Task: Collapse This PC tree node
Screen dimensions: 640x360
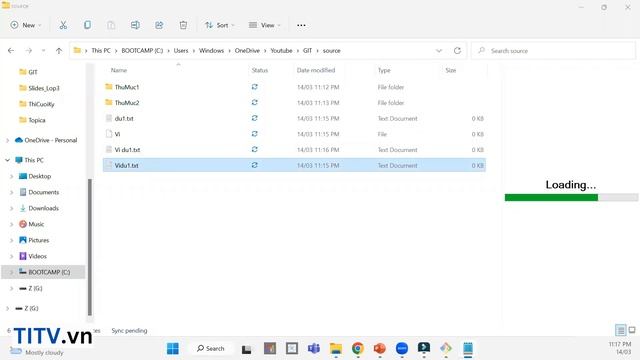Action: click(7, 160)
